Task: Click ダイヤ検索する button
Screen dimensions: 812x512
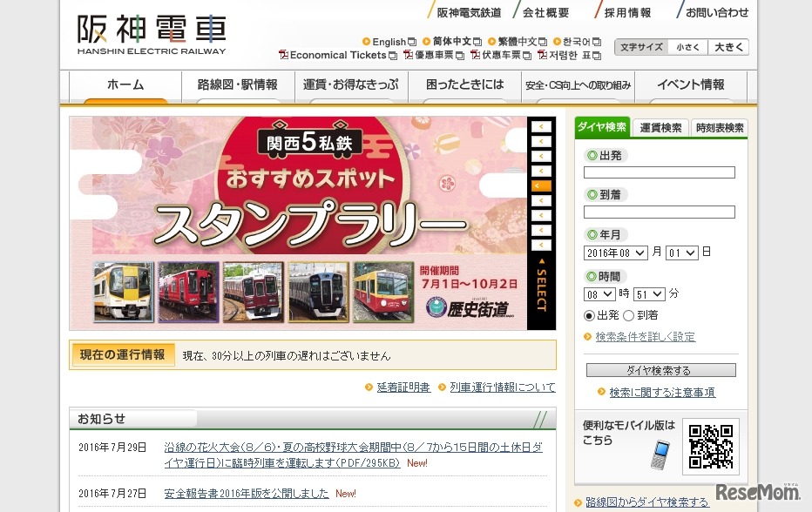Action: click(660, 370)
